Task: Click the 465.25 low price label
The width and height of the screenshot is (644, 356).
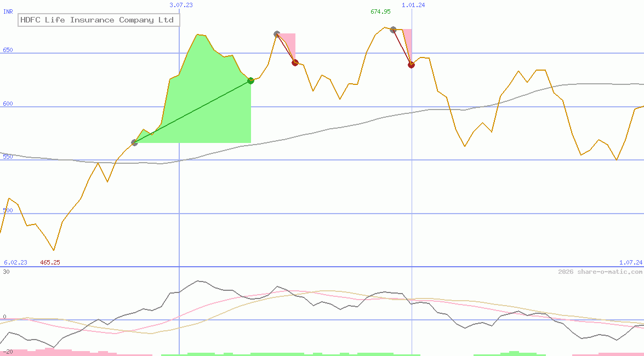Action: pos(49,262)
